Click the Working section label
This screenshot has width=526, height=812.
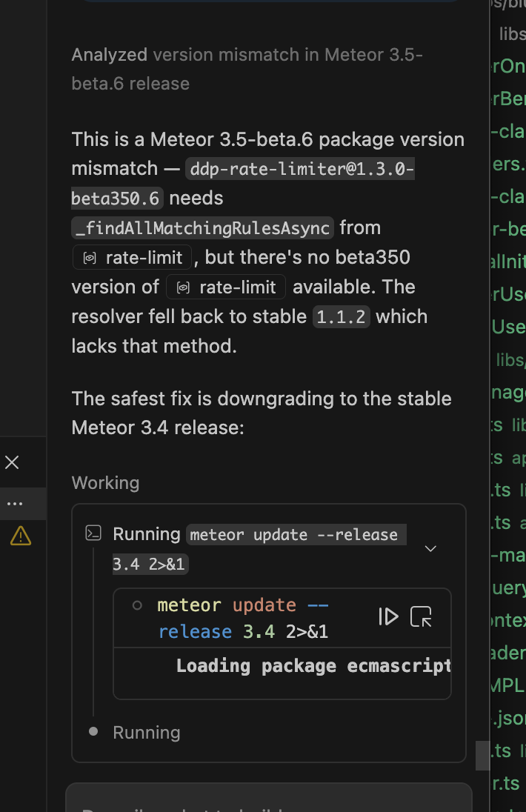[105, 483]
